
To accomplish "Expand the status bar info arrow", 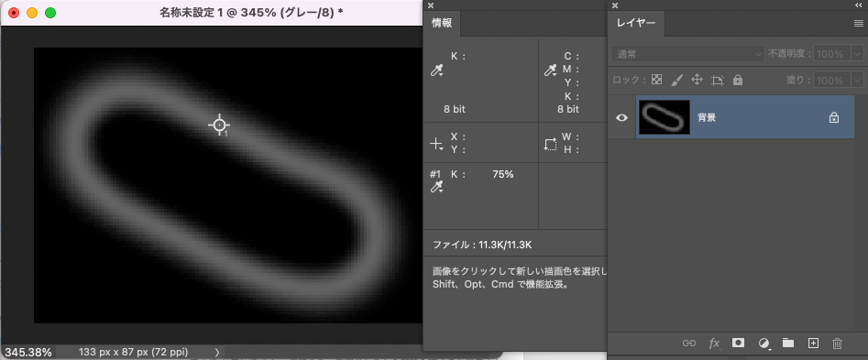I will click(217, 352).
